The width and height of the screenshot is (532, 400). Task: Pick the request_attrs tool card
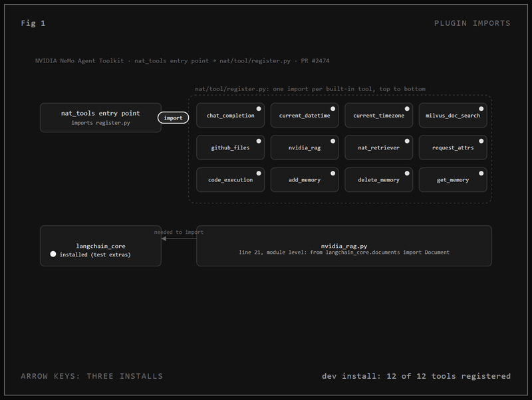pos(453,148)
